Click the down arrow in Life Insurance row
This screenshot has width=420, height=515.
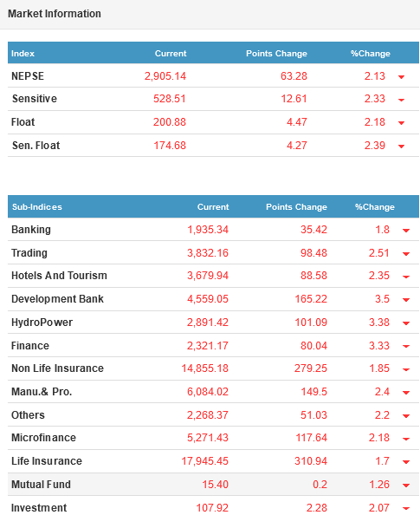406,462
